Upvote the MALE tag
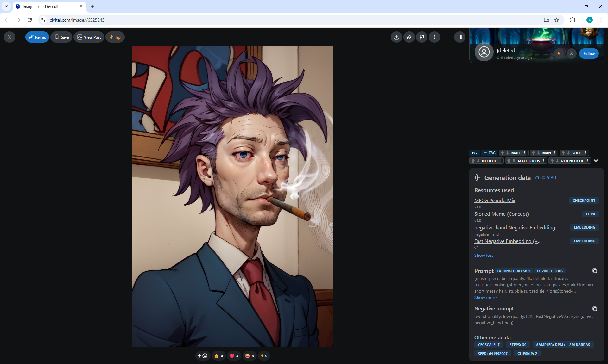 (x=503, y=153)
